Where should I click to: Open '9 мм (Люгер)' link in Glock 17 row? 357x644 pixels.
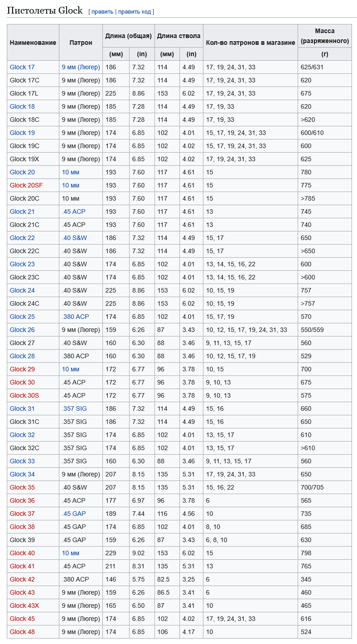point(81,67)
